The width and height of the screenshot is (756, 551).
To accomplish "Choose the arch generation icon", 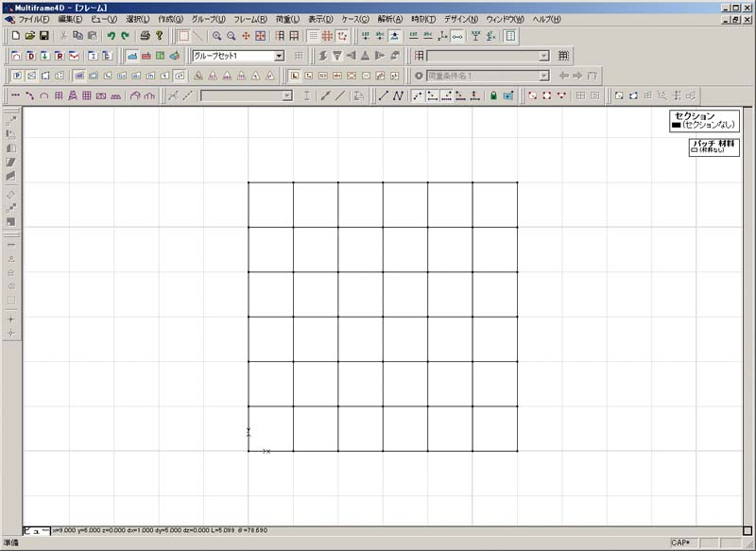I will click(43, 95).
